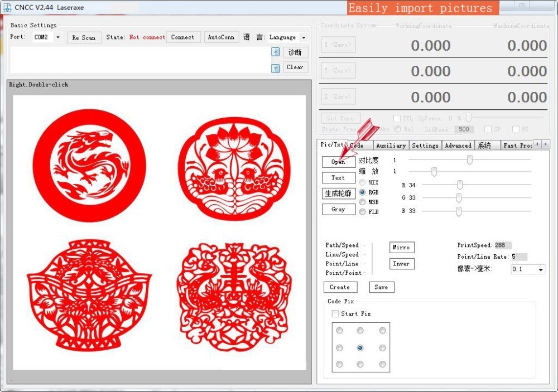Select top-left Code Fix anchor point

tap(339, 331)
